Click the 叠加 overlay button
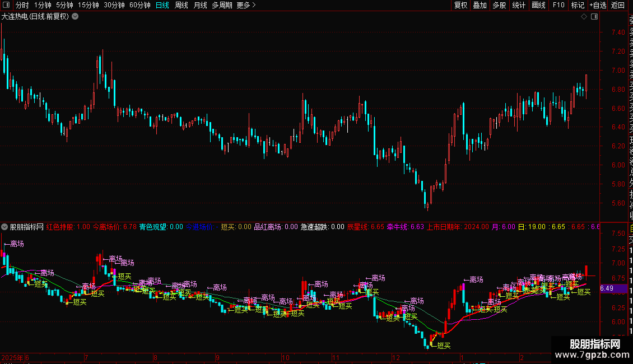This screenshot has width=633, height=364. coord(480,5)
